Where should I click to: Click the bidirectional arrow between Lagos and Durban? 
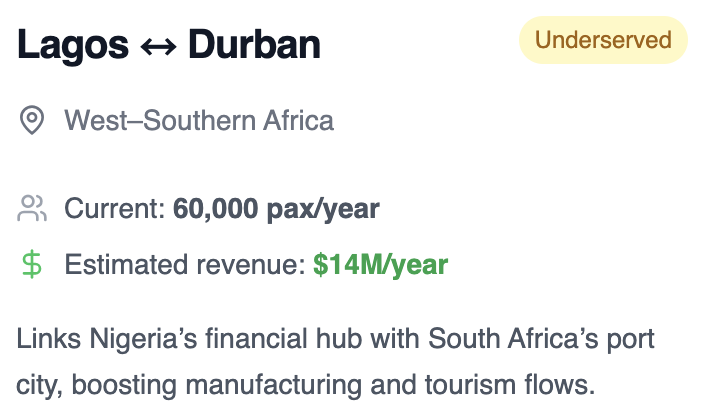(x=158, y=46)
